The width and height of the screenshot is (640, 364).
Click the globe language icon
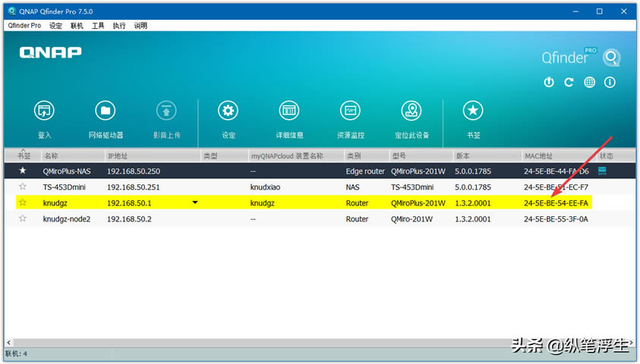point(589,83)
